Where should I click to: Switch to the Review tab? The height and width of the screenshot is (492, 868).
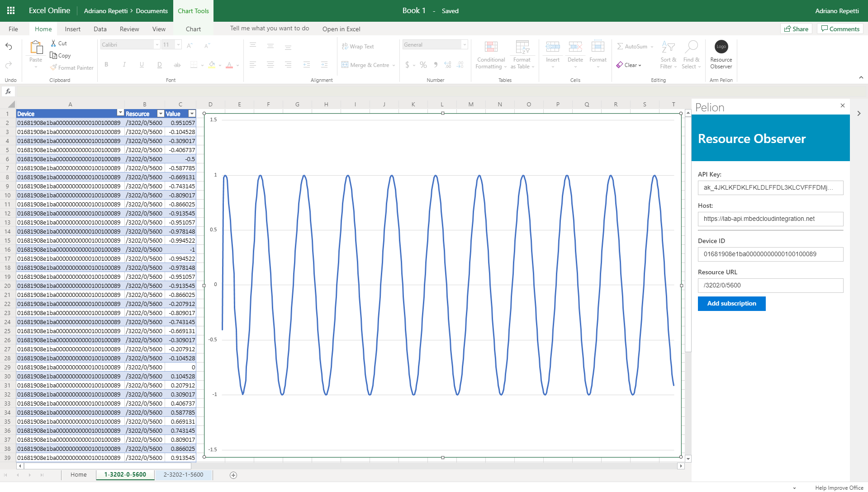point(129,29)
